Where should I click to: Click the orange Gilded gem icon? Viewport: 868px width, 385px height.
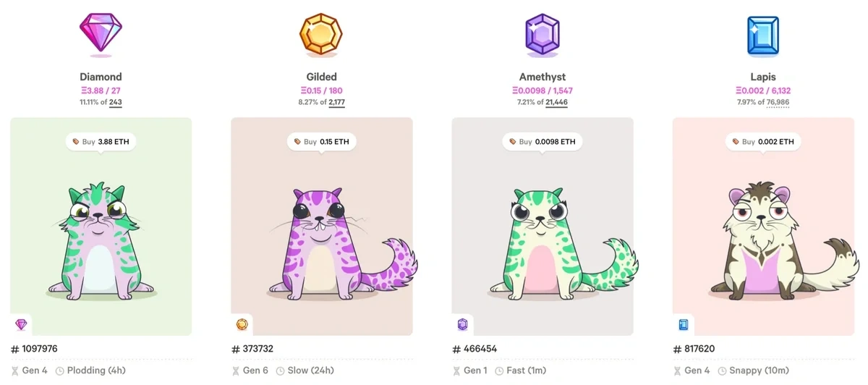pyautogui.click(x=321, y=34)
